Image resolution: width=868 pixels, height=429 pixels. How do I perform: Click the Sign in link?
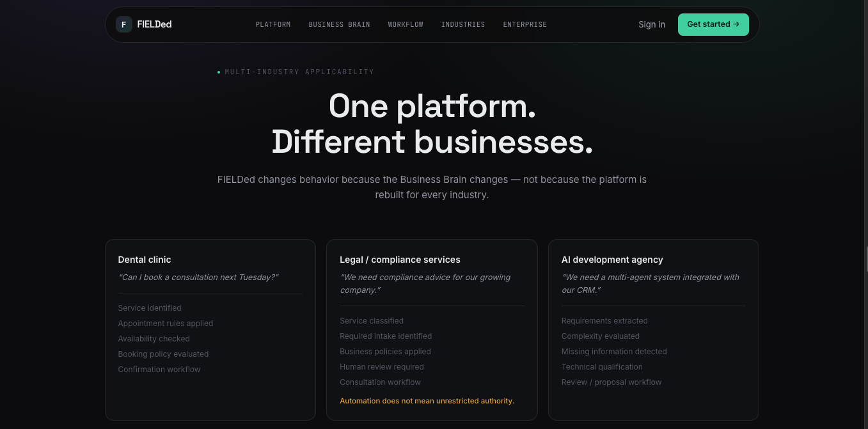coord(652,24)
